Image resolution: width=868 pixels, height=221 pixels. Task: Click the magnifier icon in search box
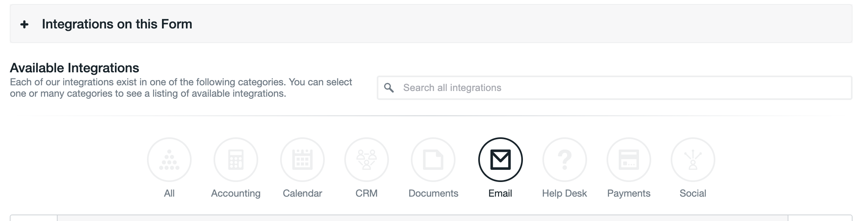click(x=389, y=88)
